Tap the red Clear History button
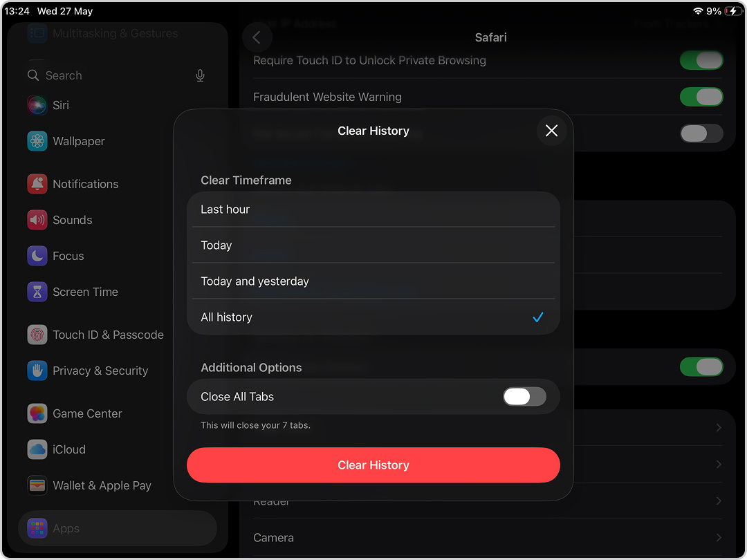Viewport: 747px width, 560px height. [x=373, y=465]
